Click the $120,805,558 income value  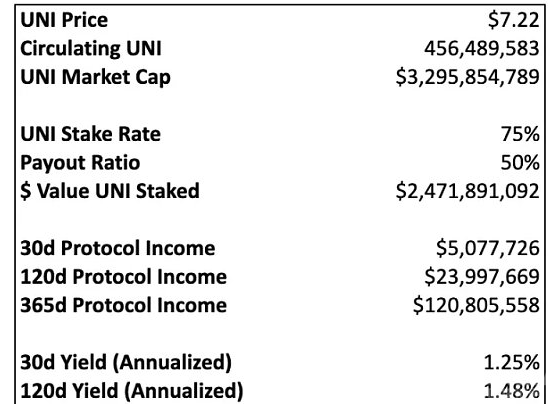coord(476,305)
